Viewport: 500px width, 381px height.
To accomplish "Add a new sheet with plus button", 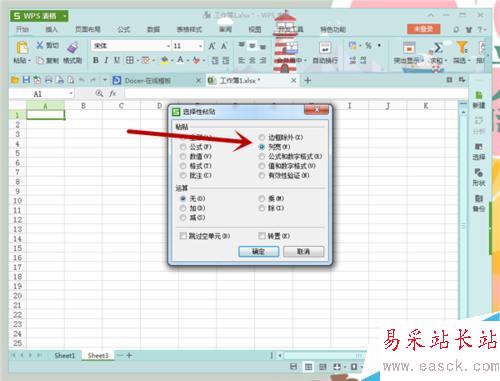I will click(x=129, y=356).
